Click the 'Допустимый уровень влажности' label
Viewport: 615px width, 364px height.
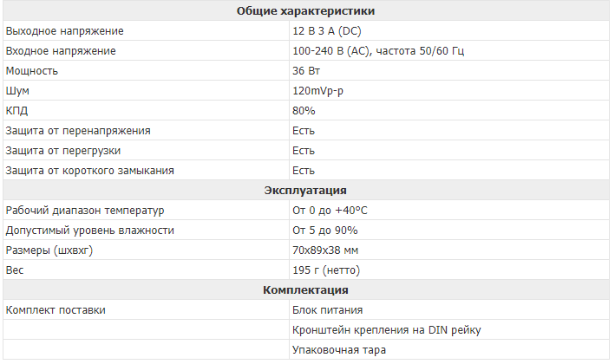point(90,231)
